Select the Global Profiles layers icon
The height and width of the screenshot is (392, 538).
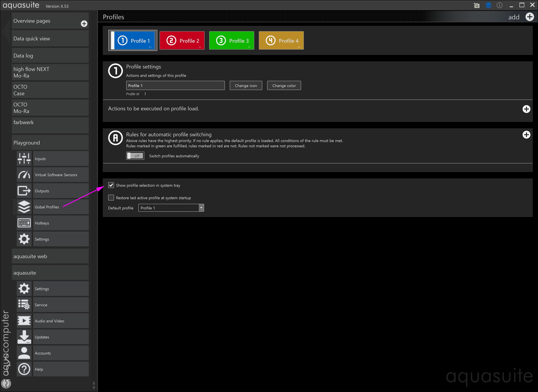coord(24,207)
